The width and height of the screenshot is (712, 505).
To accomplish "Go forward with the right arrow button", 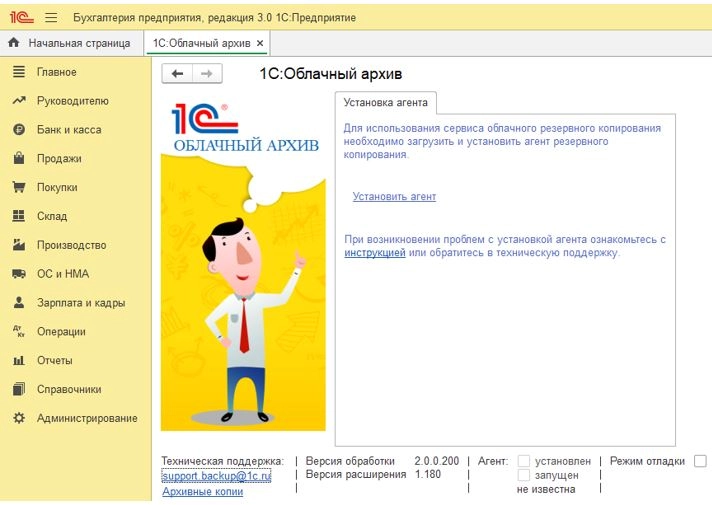I will 207,74.
